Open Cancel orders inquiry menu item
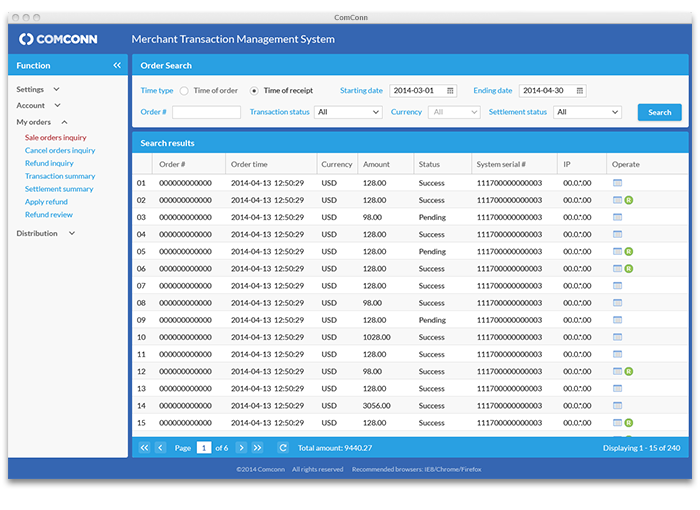700x510 pixels. [x=60, y=150]
